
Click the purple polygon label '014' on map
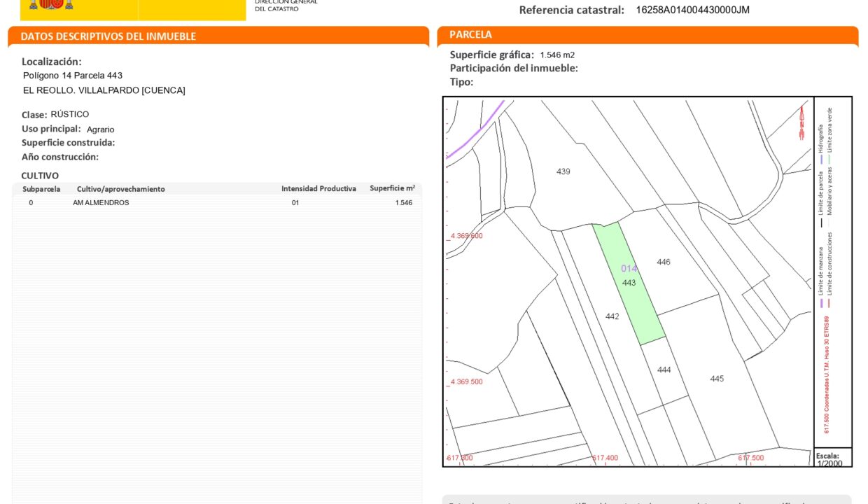point(629,269)
